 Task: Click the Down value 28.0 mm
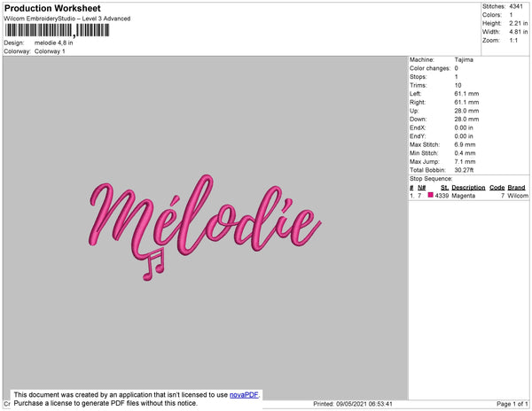[x=466, y=120]
